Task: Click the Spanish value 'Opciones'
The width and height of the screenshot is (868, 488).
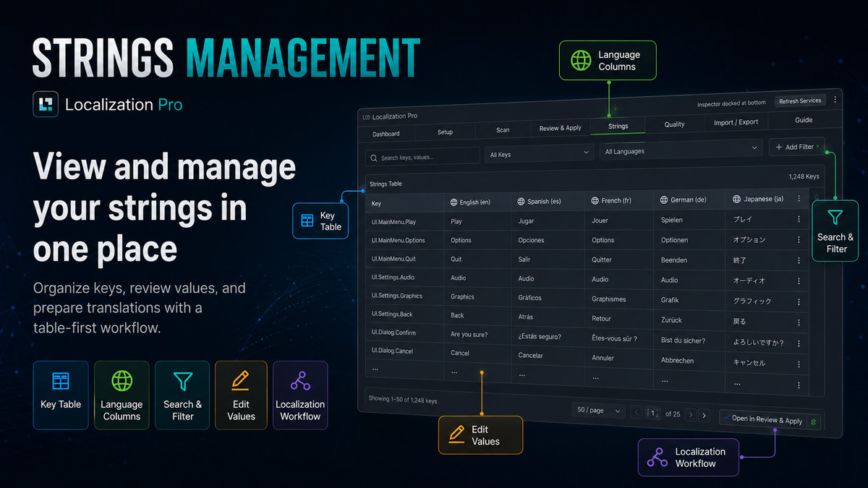Action: click(x=531, y=240)
